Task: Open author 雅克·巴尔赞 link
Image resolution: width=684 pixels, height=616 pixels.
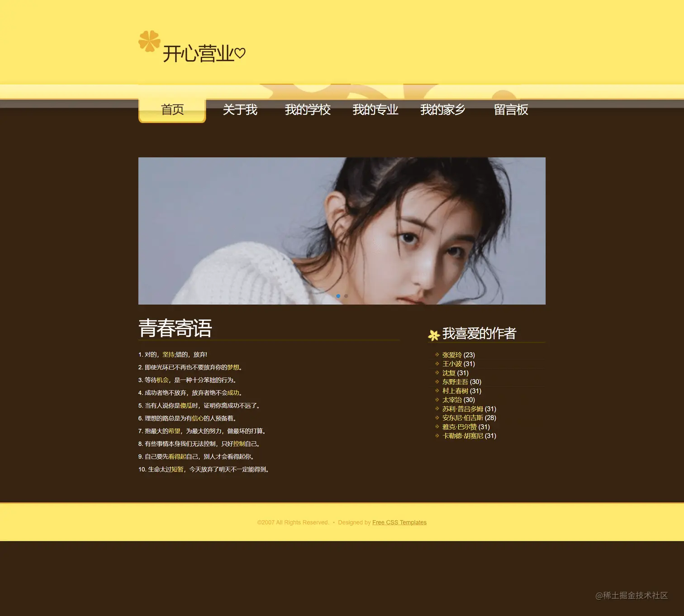Action: tap(460, 427)
